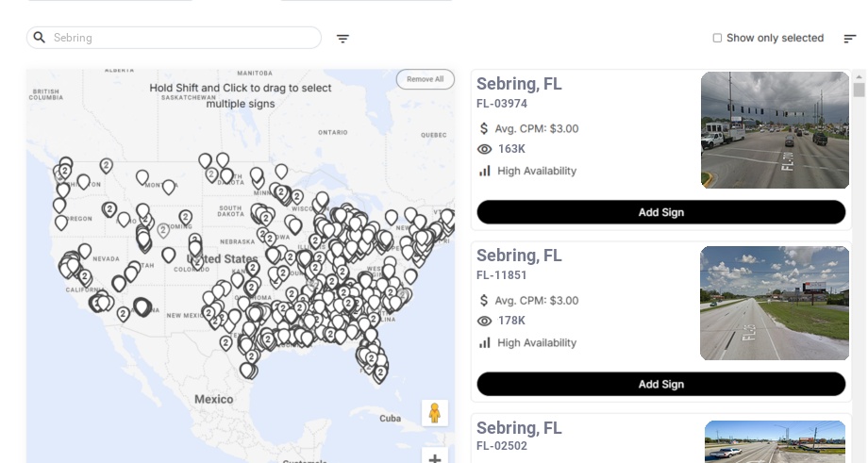Click the search magnifier icon
Viewport: 868px width, 463px height.
(40, 38)
